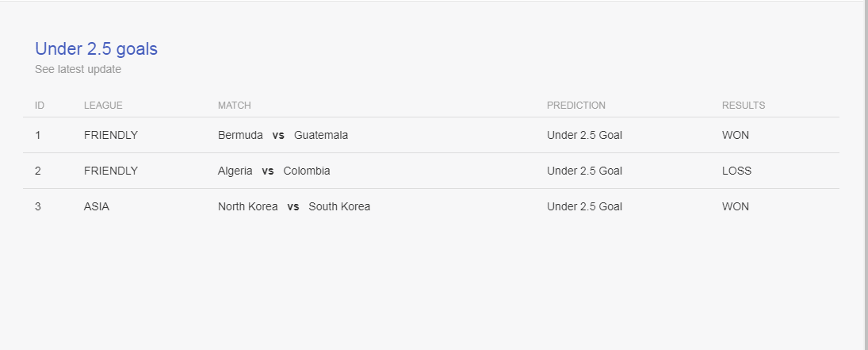Select the MATCH column header
The width and height of the screenshot is (868, 350).
click(234, 106)
